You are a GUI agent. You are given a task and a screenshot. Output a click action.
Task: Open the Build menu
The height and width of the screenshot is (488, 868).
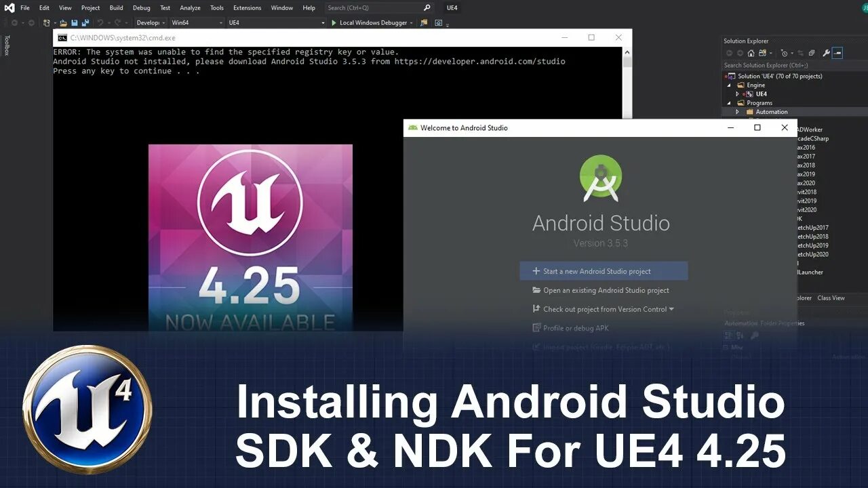coord(116,7)
